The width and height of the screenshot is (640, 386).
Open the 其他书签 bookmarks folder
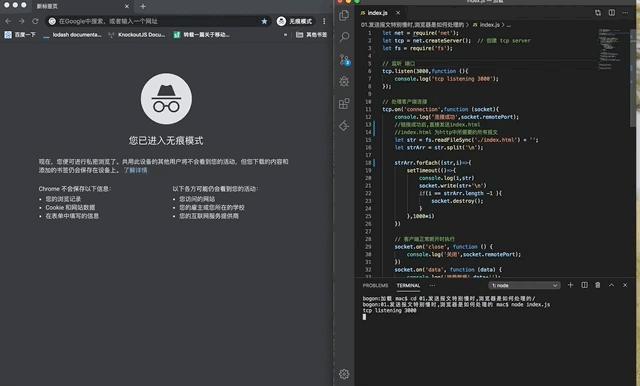[311, 35]
